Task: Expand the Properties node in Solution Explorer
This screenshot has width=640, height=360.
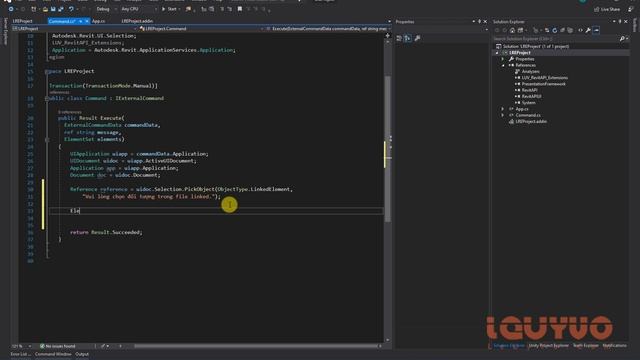Action: click(503, 59)
